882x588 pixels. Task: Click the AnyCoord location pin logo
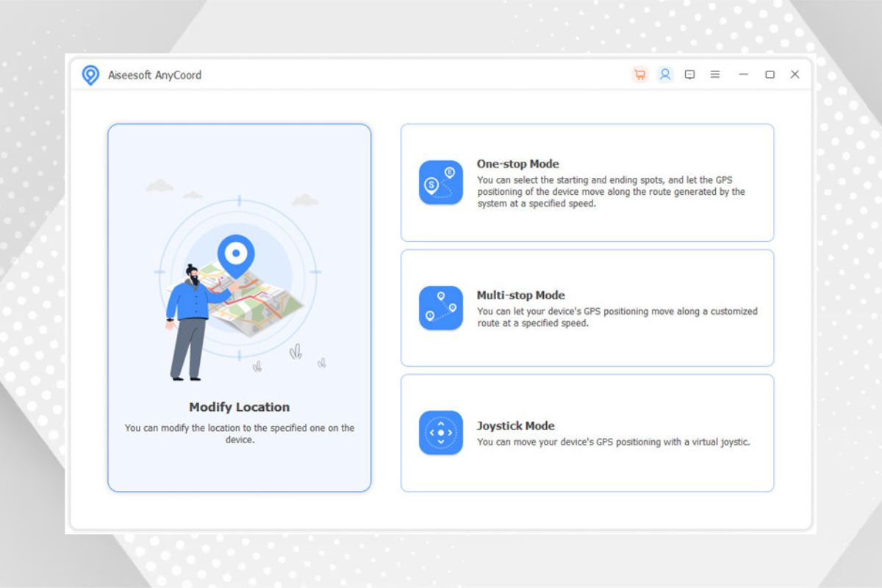[x=90, y=75]
